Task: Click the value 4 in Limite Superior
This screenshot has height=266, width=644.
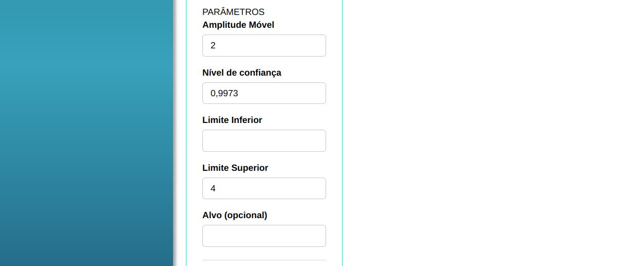Action: [213, 188]
